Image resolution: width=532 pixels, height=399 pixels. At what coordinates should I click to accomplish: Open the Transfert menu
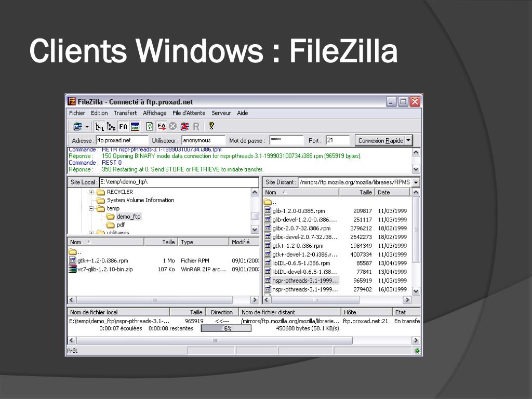click(125, 113)
